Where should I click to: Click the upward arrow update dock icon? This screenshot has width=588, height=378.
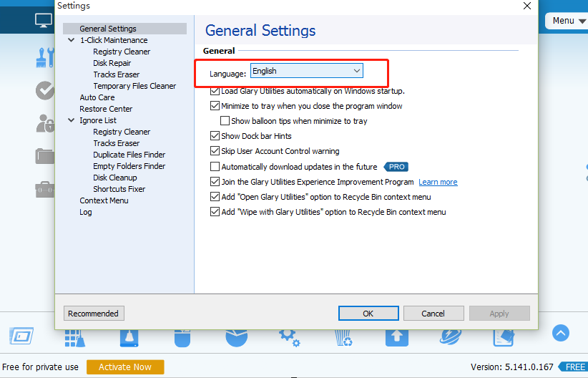pos(397,338)
